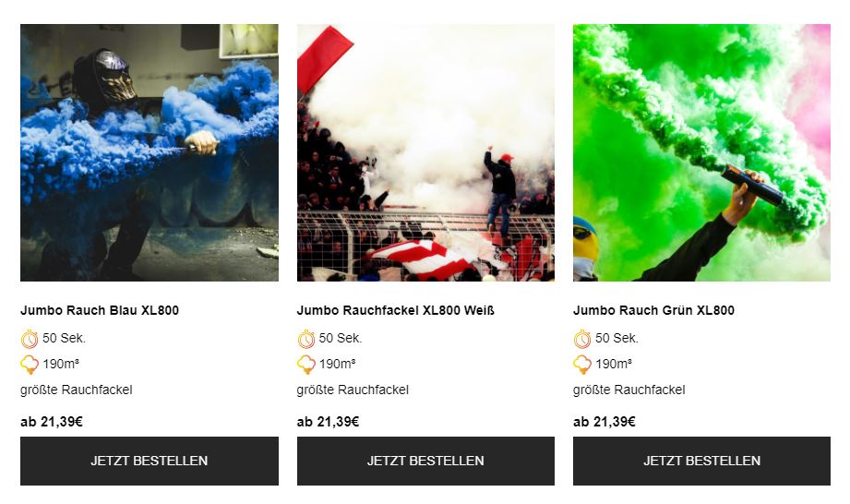The height and width of the screenshot is (504, 850).
Task: Click the smoke cloud icon for Rauchfackel Weiß
Action: coord(305,365)
